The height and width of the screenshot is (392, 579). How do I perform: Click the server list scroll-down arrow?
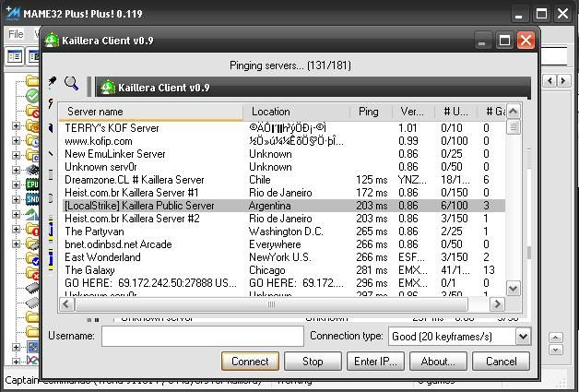(514, 288)
